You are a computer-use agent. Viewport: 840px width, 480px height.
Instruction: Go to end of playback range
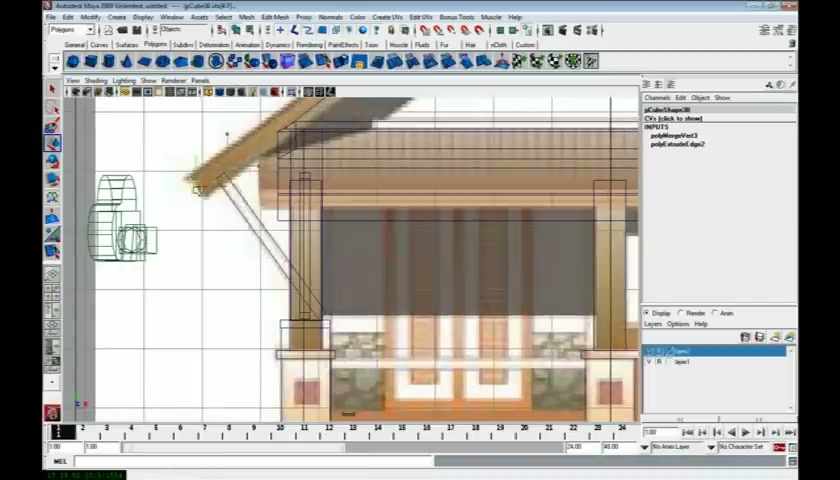point(790,432)
